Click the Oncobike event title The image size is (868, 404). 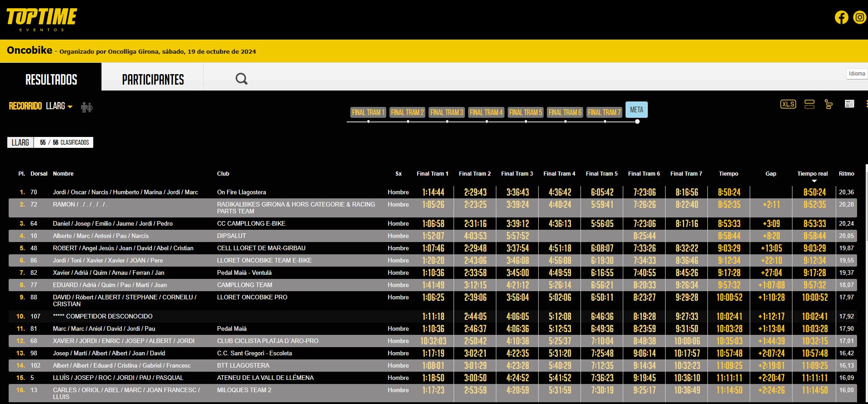[30, 50]
